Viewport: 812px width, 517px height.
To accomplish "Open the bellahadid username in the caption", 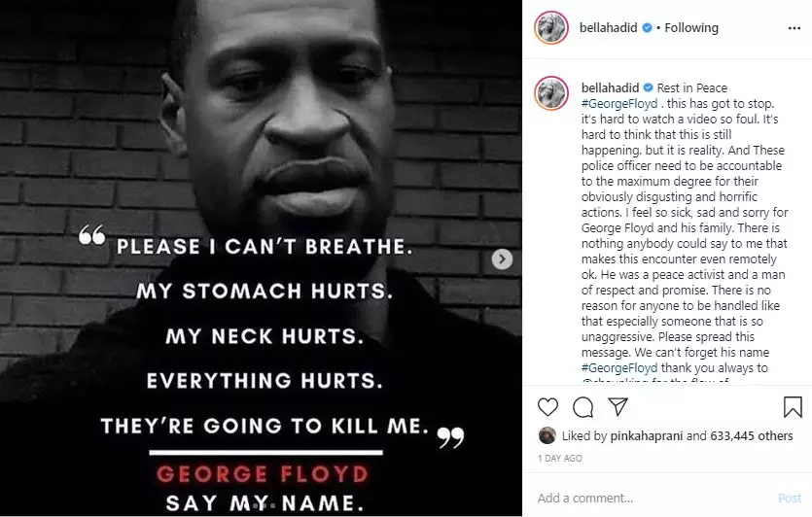I will coord(610,88).
